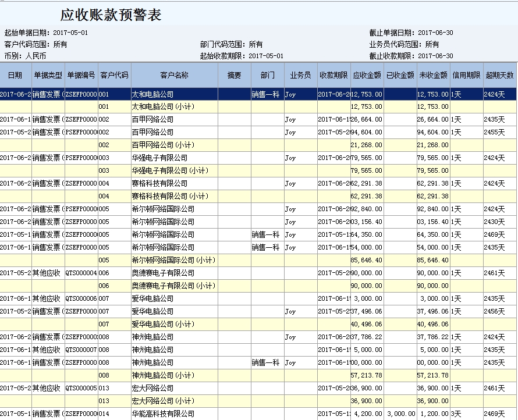
Task: Click 销售一科 in the 太和电脑公司 row
Action: pos(268,94)
